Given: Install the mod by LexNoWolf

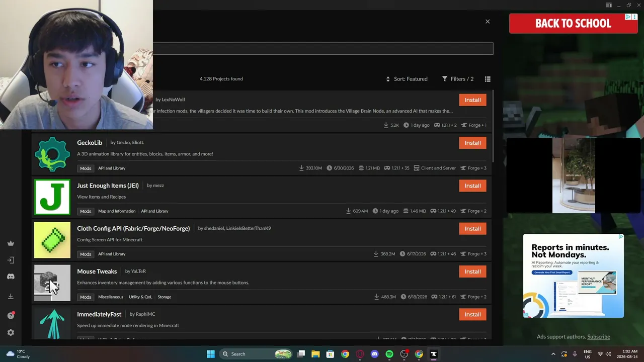Looking at the screenshot, I should 472,100.
